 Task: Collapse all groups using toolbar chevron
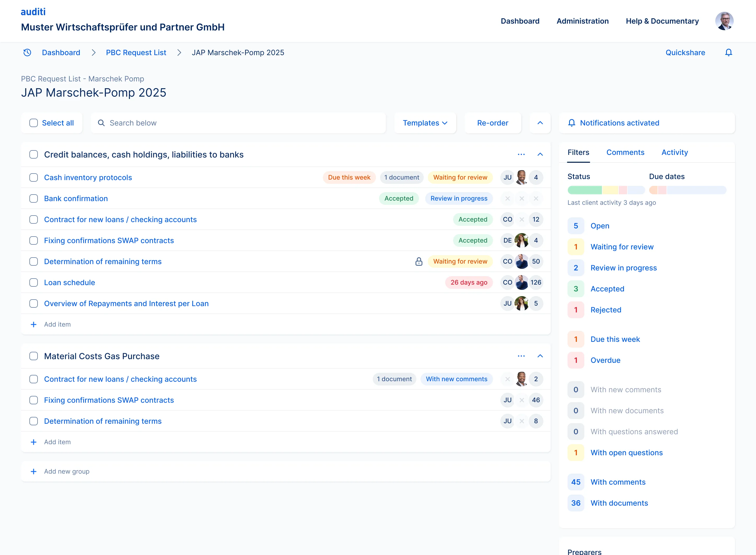(x=540, y=123)
